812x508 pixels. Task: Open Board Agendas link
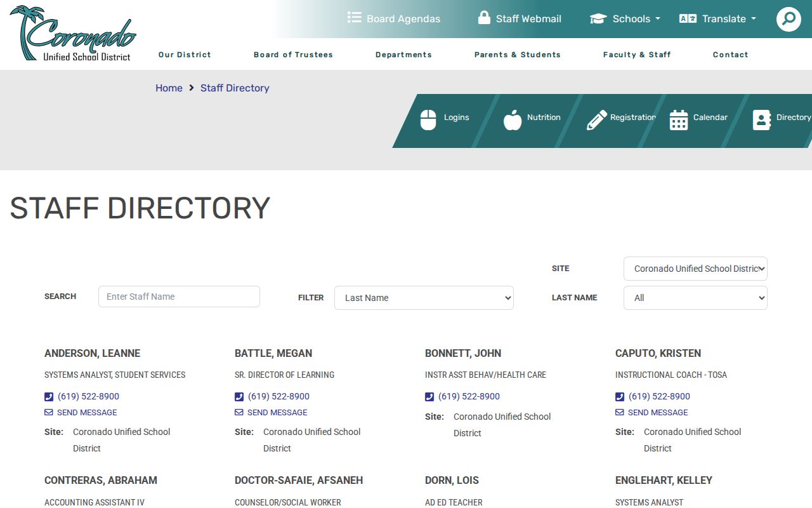click(x=394, y=18)
